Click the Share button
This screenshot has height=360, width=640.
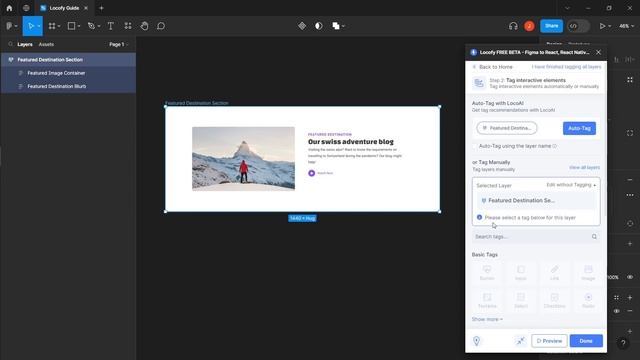click(551, 26)
